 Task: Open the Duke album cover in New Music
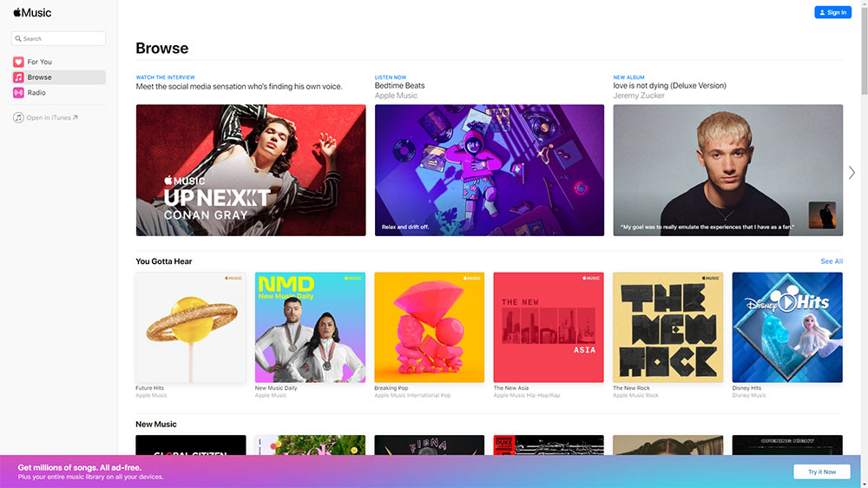[x=549, y=445]
